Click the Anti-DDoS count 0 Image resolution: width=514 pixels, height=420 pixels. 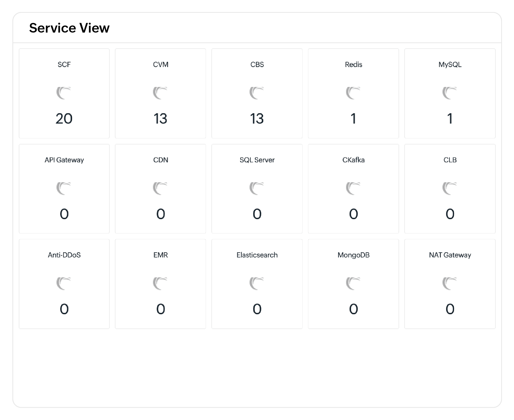click(x=64, y=309)
